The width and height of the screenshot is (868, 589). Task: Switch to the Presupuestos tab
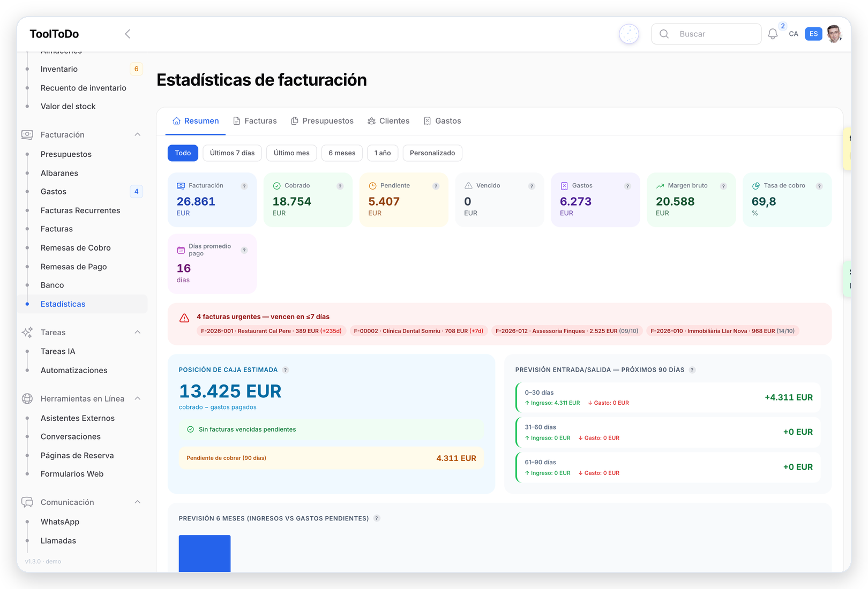(322, 121)
